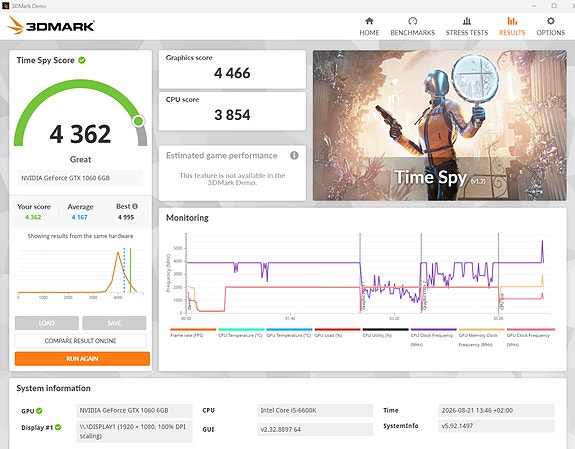Click Compare Result Online

(80, 341)
